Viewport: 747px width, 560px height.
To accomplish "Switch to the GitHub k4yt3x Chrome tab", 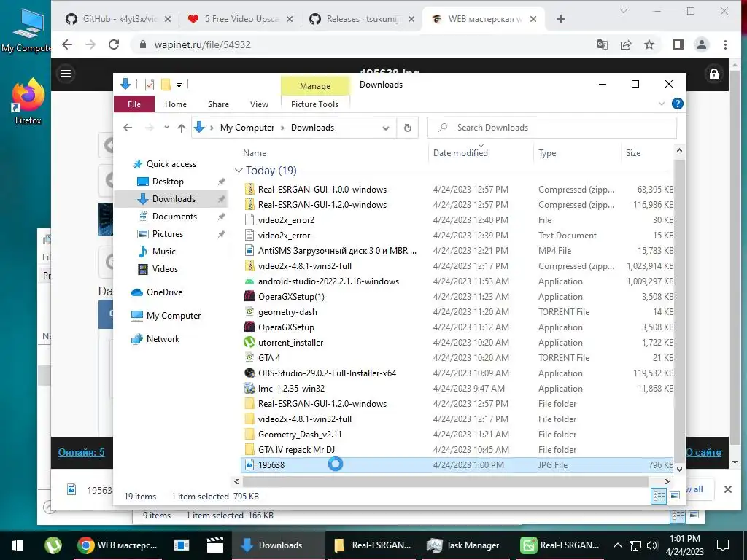I will [118, 19].
